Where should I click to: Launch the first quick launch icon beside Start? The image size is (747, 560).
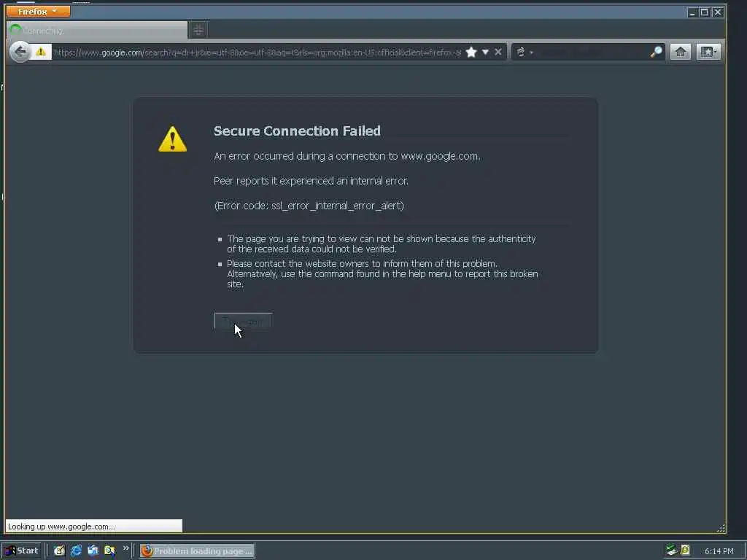tap(59, 551)
